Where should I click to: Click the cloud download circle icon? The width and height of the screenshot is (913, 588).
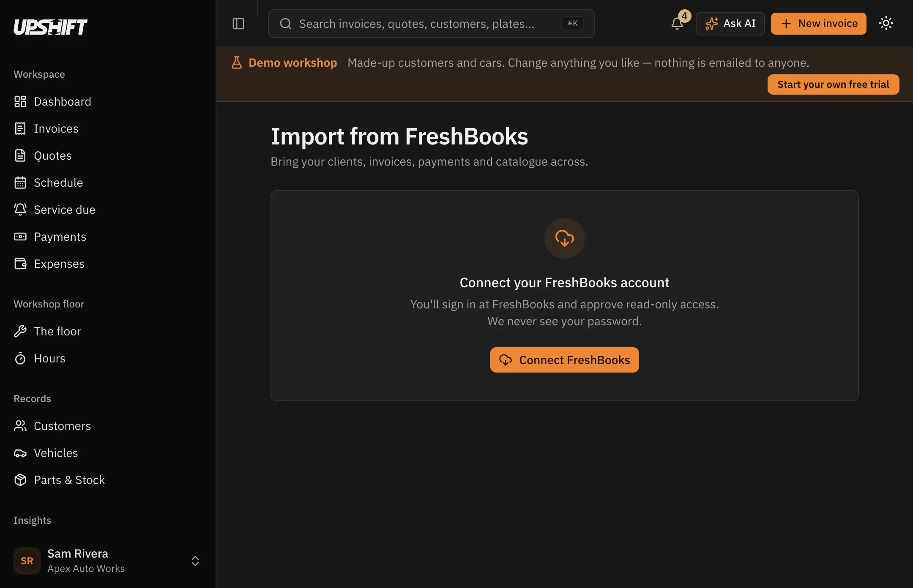point(565,238)
